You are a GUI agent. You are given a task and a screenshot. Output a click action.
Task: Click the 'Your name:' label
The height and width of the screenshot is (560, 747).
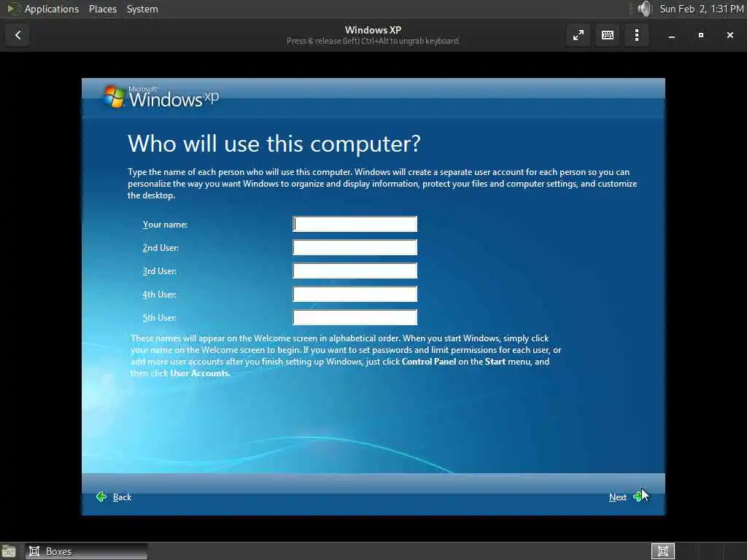[165, 225]
